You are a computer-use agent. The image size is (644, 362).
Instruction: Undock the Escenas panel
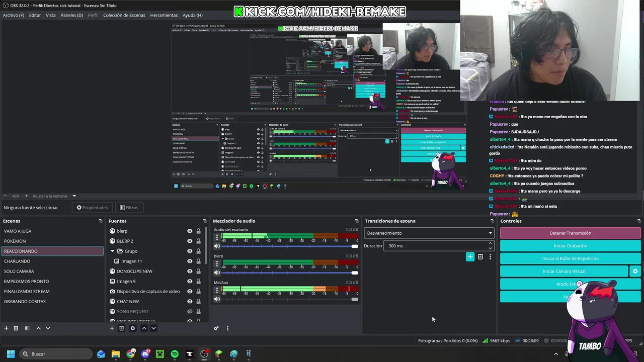pos(101,221)
